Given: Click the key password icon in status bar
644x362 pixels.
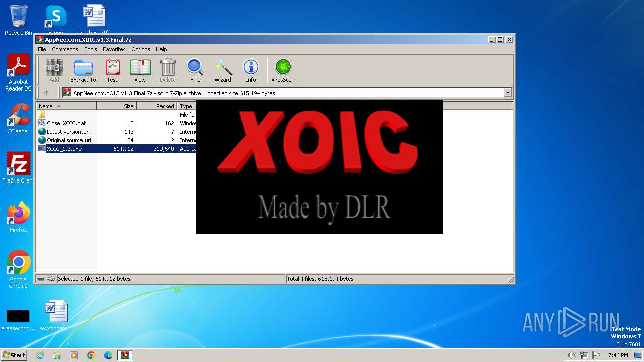Looking at the screenshot, I should click(x=51, y=279).
